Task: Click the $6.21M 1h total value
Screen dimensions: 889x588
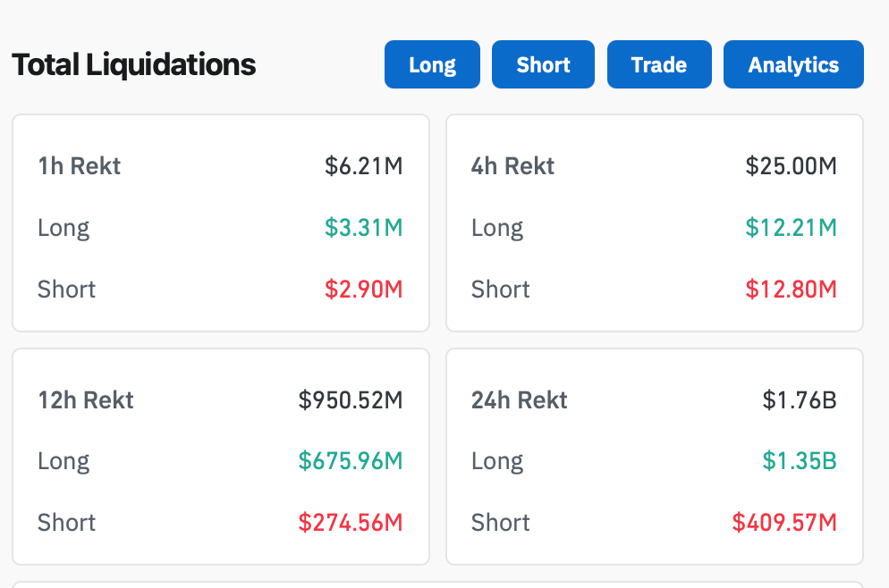Action: 364,166
